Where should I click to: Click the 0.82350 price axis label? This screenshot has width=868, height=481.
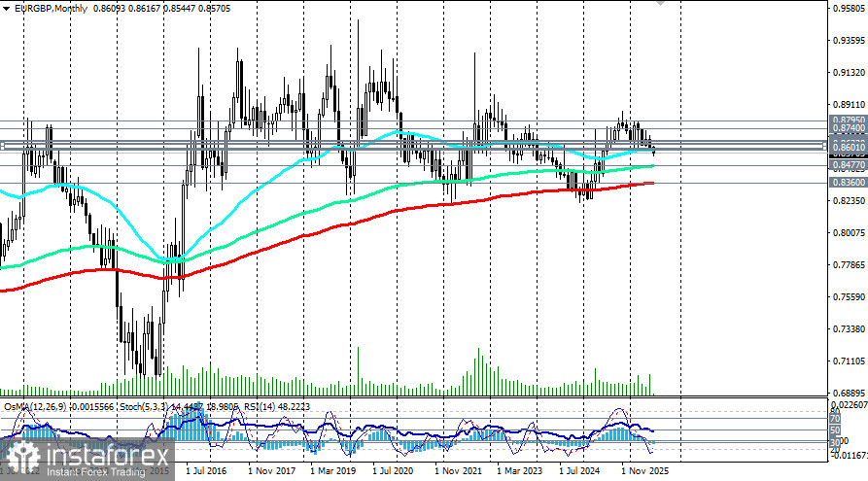pyautogui.click(x=849, y=201)
